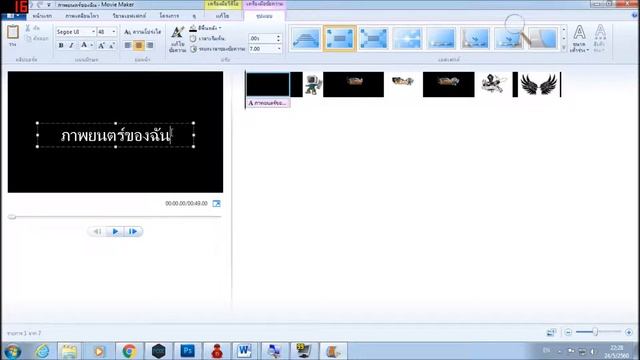The image size is (640, 360).
Task: Open the font color dropdown arrow
Action: [x=91, y=45]
